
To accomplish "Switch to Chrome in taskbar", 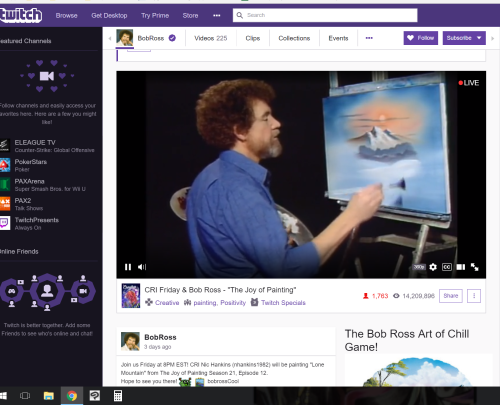I will tap(72, 396).
